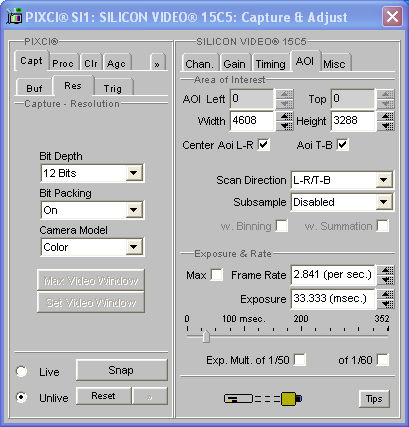Select the Live radio button
409x427 pixels.
22,371
